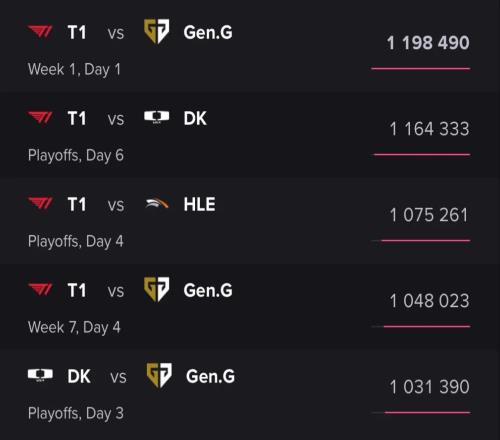The width and height of the screenshot is (500, 440).
Task: Click Gen.G logo in Week 7 Day 4 match
Action: click(x=156, y=289)
